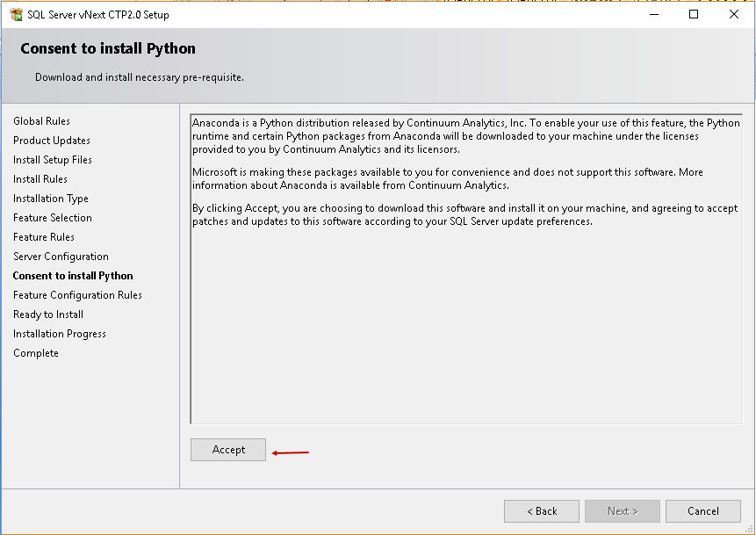
Task: Click the Installation Progress step
Action: coord(60,334)
